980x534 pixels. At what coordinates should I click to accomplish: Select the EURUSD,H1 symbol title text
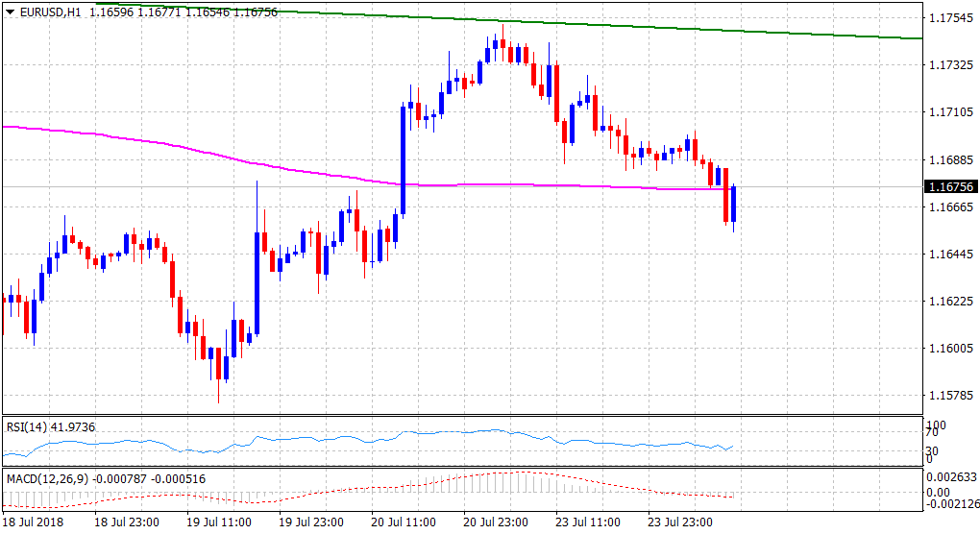pos(51,12)
